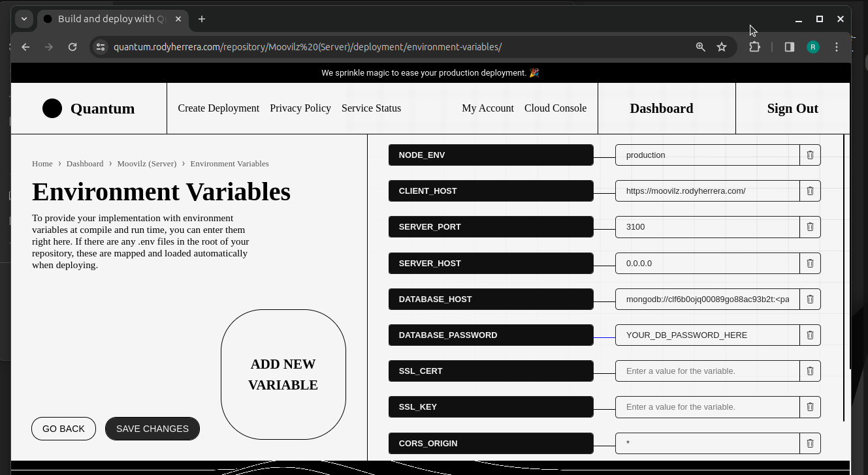Viewport: 868px width, 475px height.
Task: Go to the Dashboard header button
Action: point(661,108)
